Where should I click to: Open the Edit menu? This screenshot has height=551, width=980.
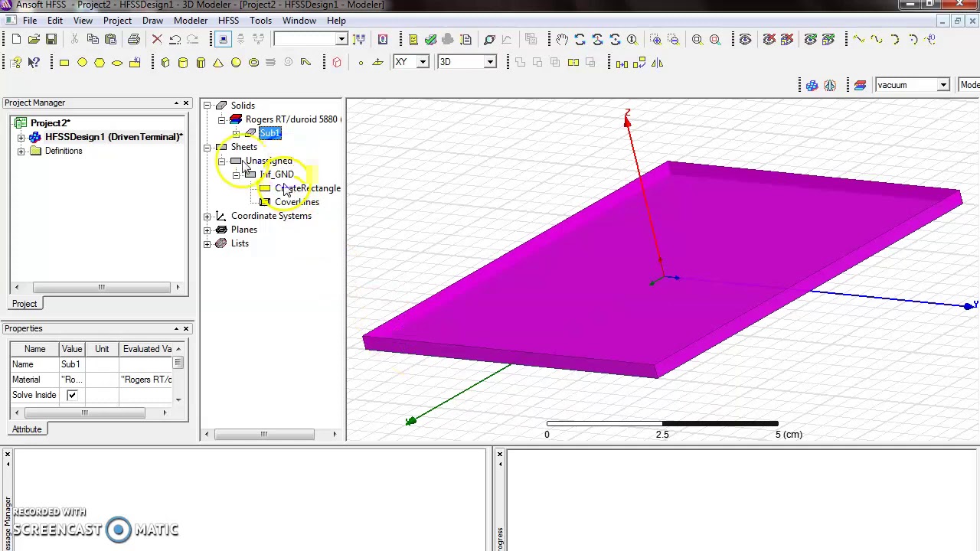click(54, 21)
